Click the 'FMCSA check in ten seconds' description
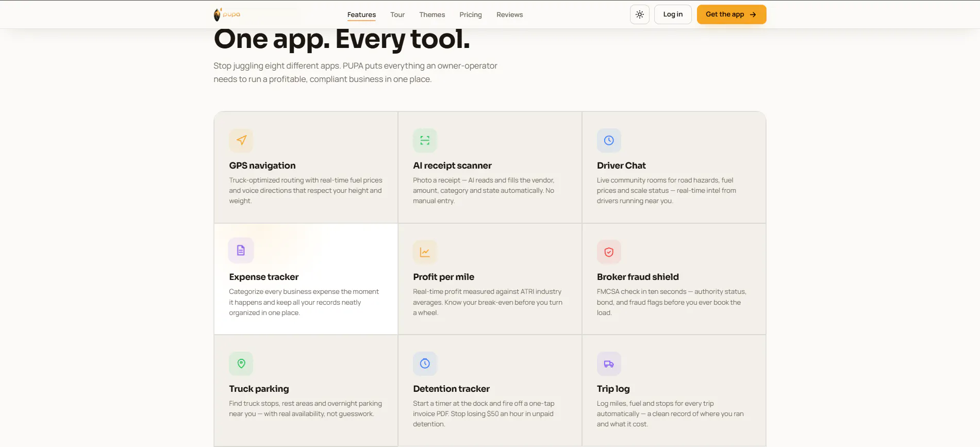The height and width of the screenshot is (447, 980). click(672, 302)
